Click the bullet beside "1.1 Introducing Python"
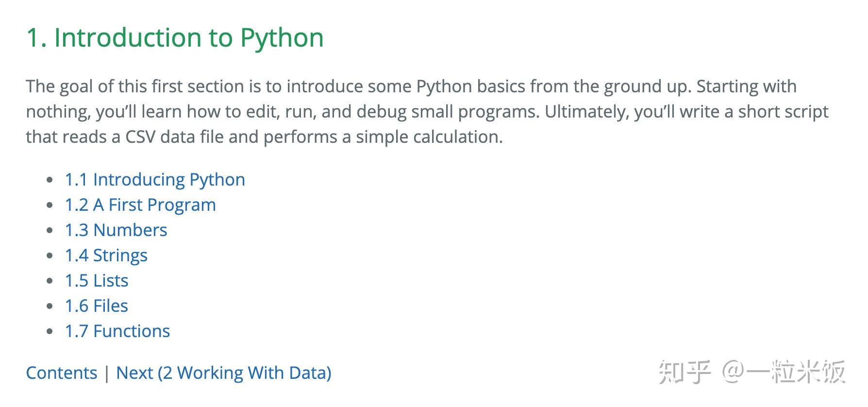The width and height of the screenshot is (868, 407). pyautogui.click(x=50, y=180)
